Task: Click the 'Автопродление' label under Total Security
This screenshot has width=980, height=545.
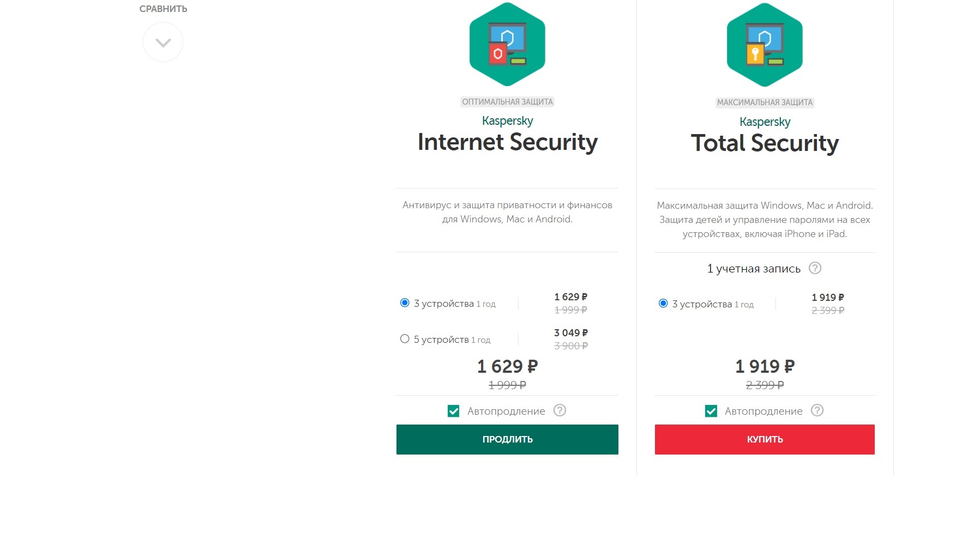Action: tap(763, 411)
